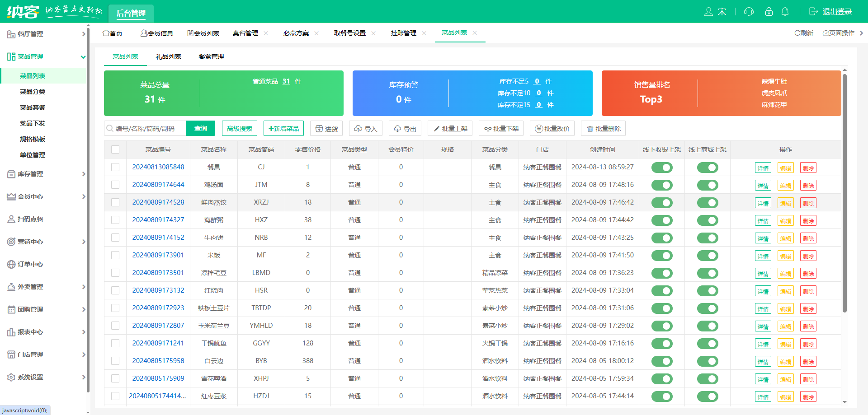Screen dimensions: 868x415
Task: Check the select-all checkbox in table header
Action: 115,149
